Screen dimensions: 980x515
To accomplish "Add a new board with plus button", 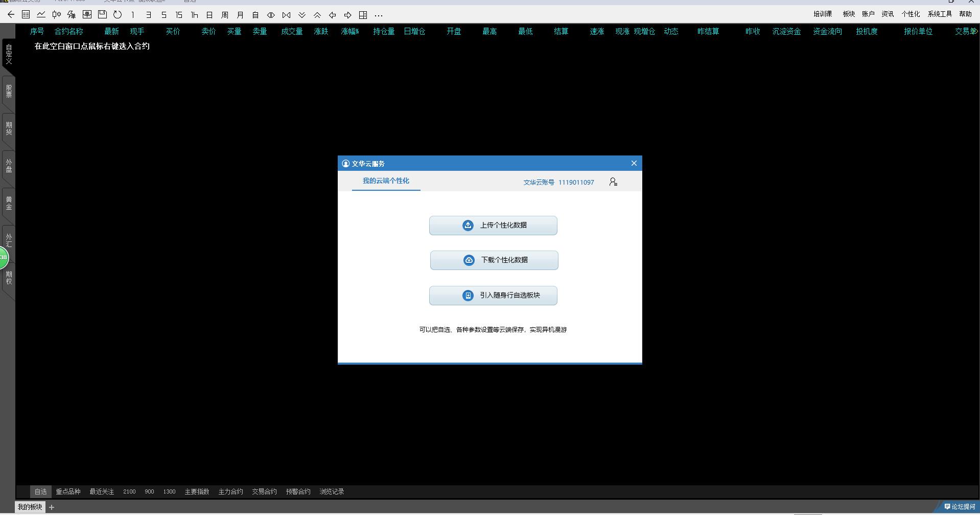I will pos(52,507).
